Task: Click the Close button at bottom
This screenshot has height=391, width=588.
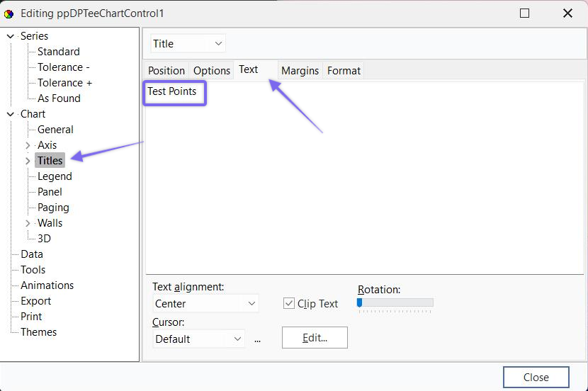Action: pos(536,378)
